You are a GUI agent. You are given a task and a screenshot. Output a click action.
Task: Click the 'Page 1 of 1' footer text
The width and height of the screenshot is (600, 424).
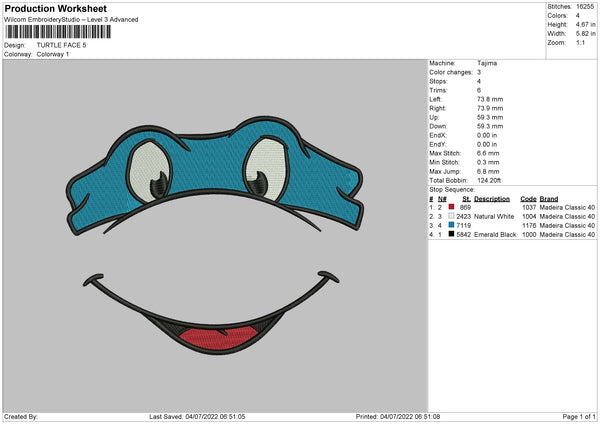[x=579, y=416]
